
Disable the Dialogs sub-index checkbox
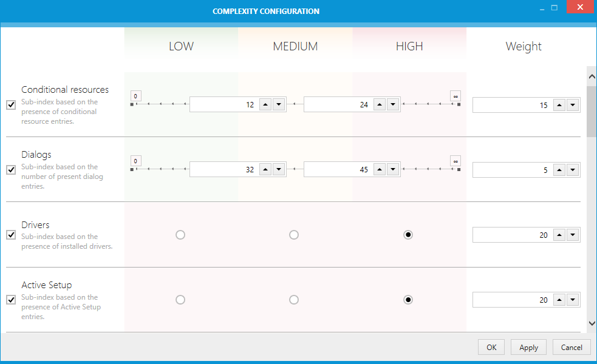pos(10,169)
